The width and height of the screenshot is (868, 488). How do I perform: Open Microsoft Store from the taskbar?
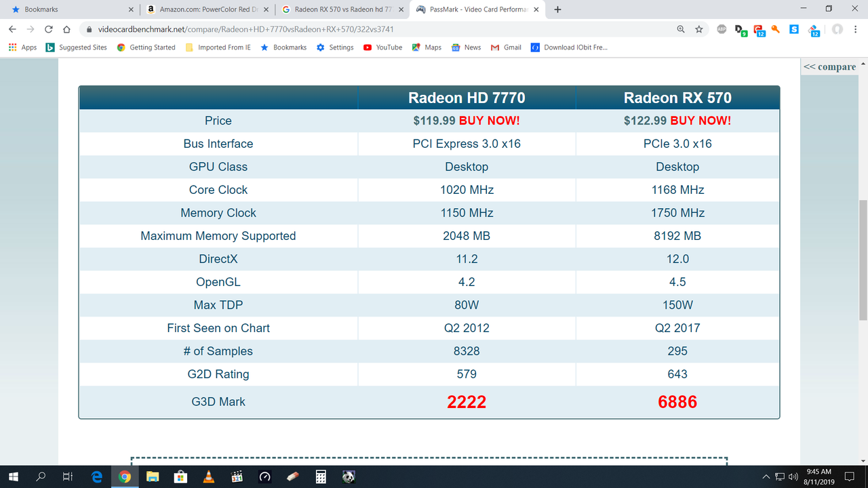coord(181,476)
